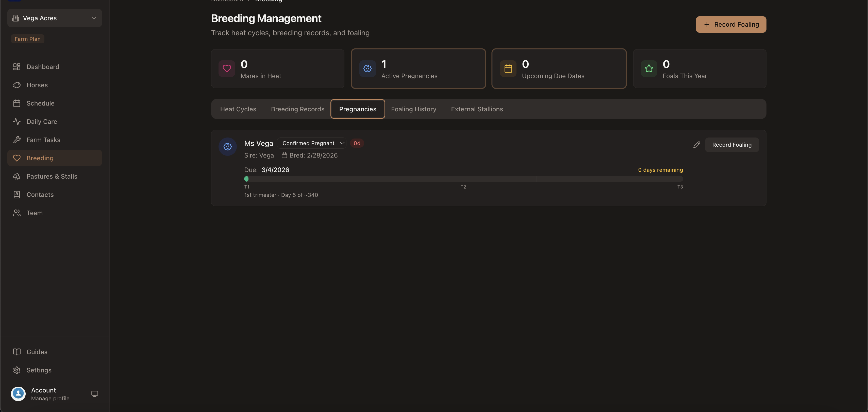Open the Guides page

pyautogui.click(x=37, y=351)
